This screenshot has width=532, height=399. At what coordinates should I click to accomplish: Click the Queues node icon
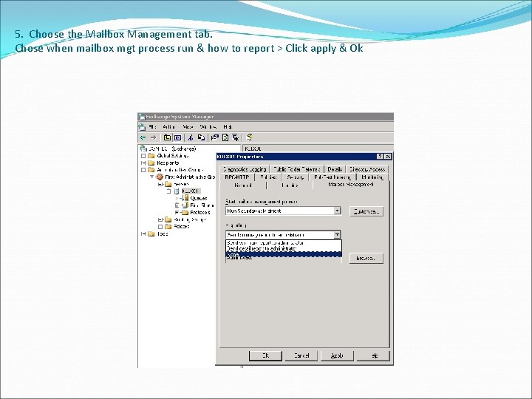coord(185,198)
